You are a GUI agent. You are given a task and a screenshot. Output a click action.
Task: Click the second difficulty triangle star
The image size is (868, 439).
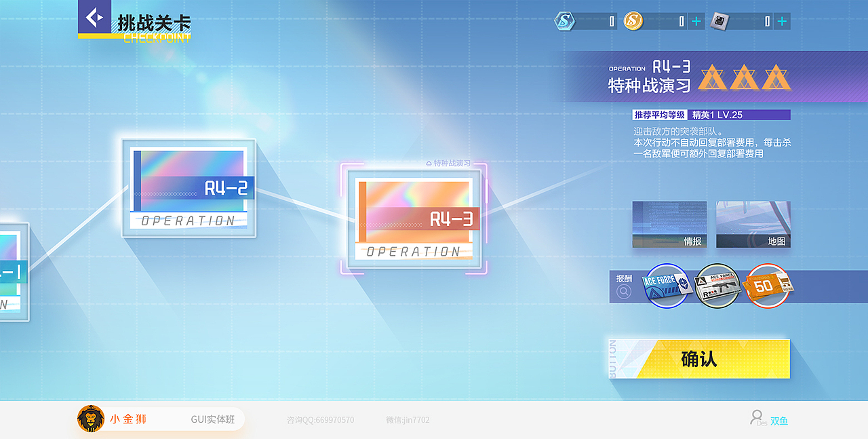coord(745,78)
